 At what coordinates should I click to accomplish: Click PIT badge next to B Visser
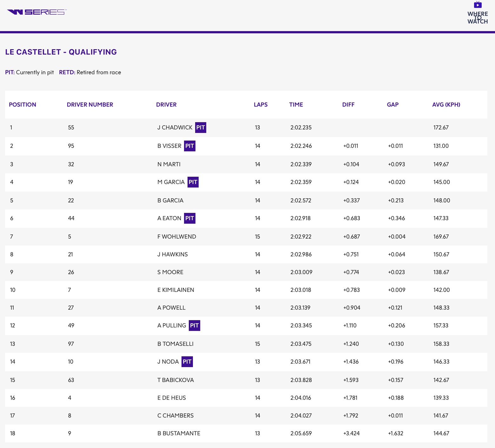tap(190, 146)
